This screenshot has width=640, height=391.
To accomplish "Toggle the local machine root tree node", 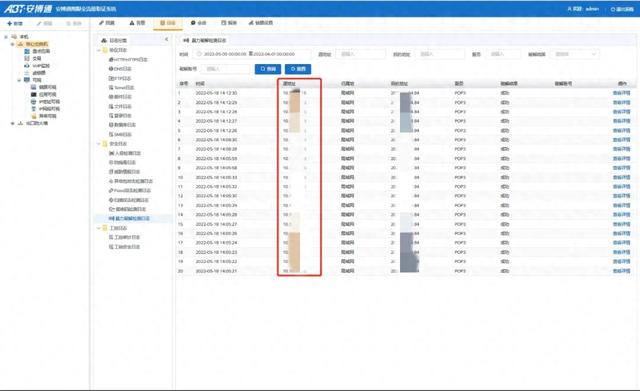I will pyautogui.click(x=6, y=37).
